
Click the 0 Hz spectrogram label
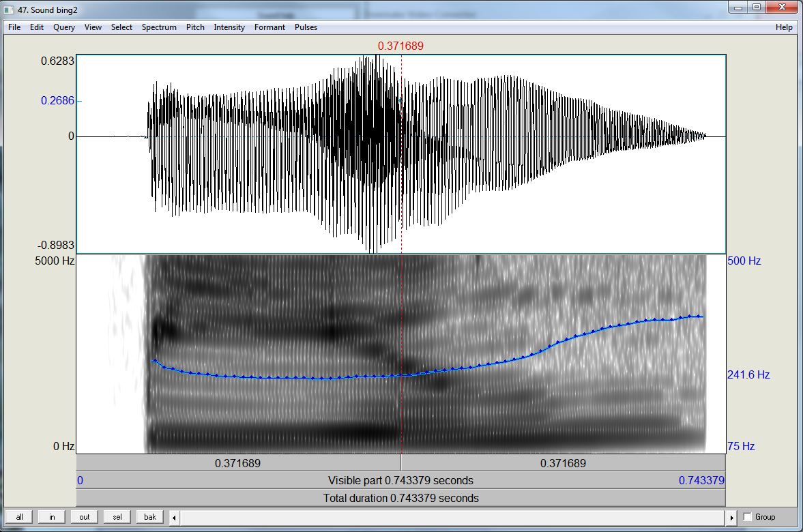pos(64,446)
